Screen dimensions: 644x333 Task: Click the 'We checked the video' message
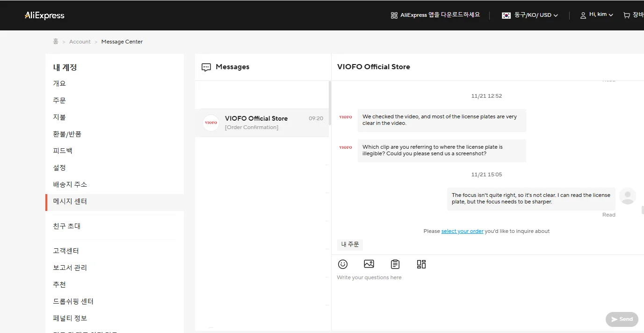(x=442, y=120)
